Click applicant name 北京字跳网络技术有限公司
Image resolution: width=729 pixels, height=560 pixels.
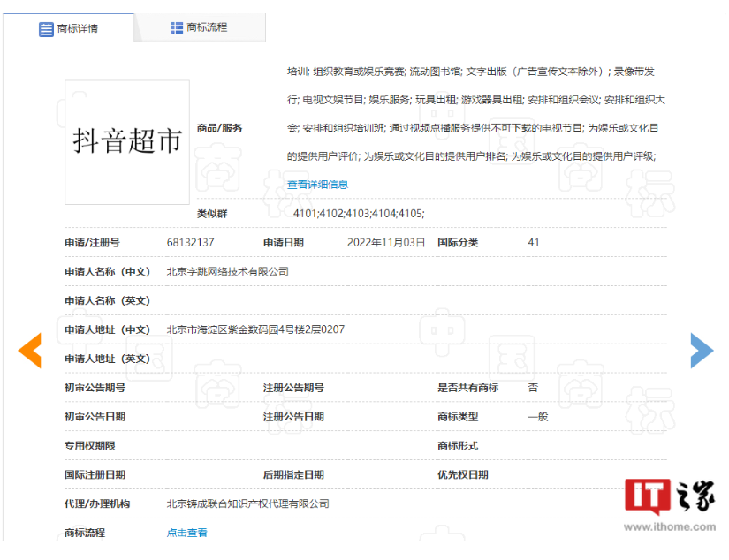coord(227,272)
